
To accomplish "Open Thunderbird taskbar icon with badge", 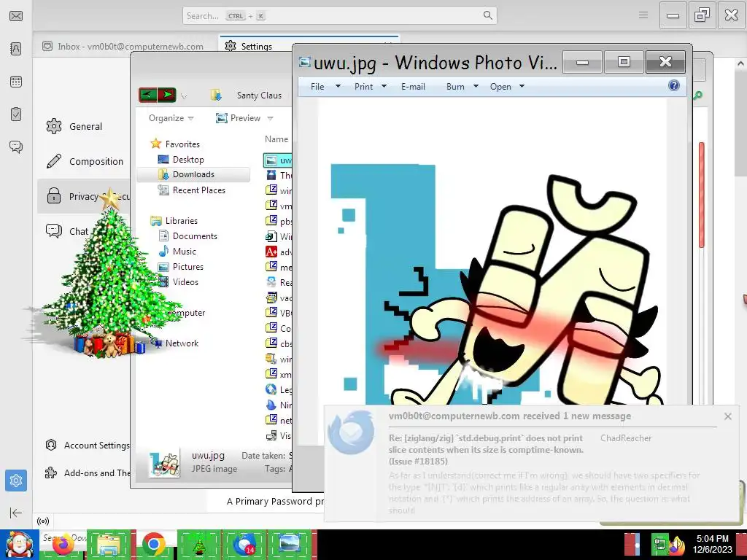I will [x=244, y=545].
